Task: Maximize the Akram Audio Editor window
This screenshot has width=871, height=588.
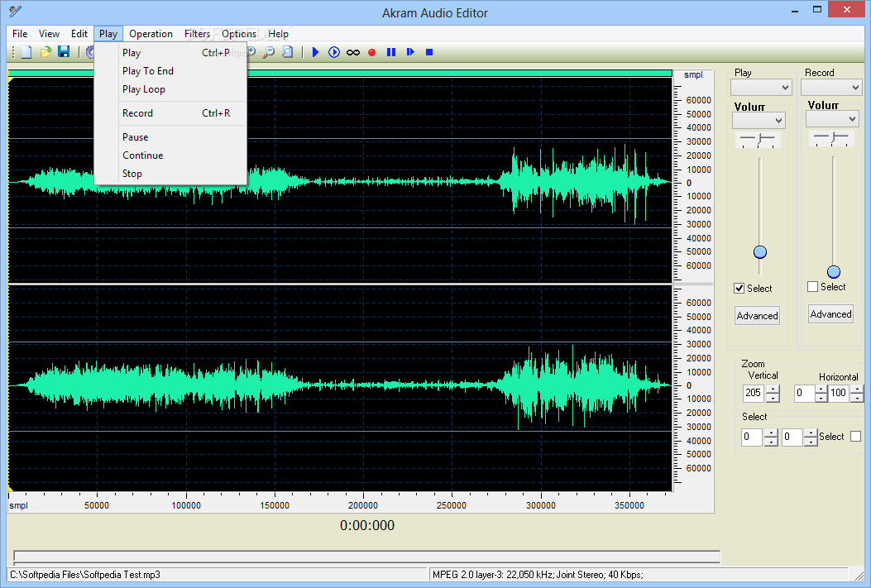Action: (817, 9)
